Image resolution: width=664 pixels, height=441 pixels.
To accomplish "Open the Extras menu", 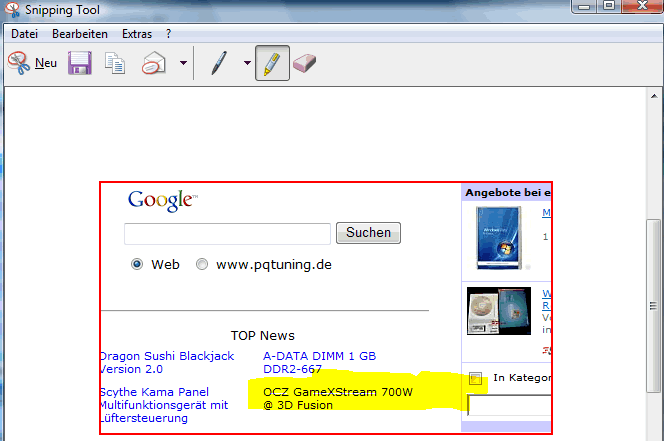I will pos(137,34).
